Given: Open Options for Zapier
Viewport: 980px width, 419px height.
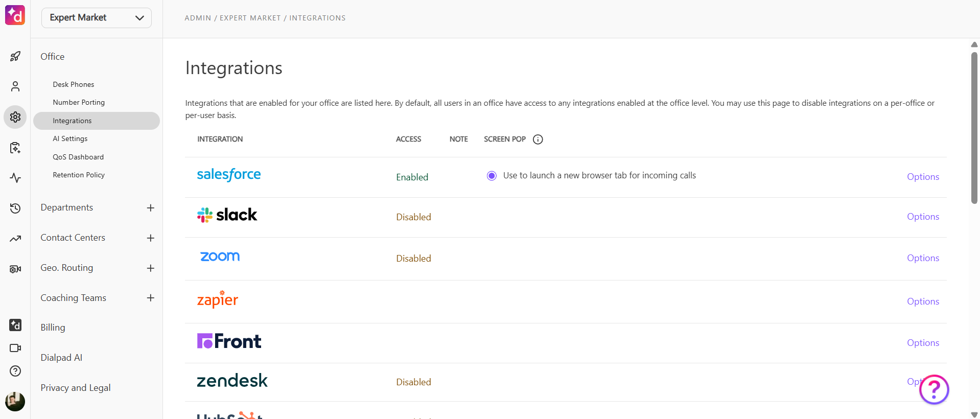Looking at the screenshot, I should [x=923, y=301].
